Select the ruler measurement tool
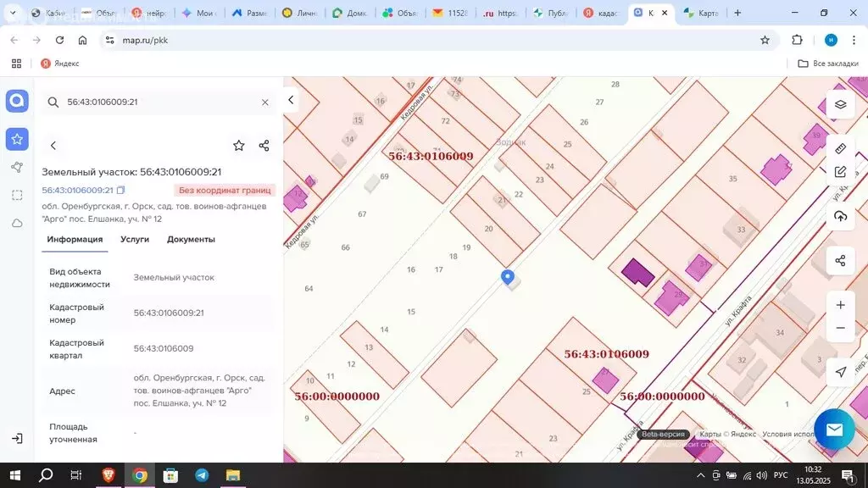Image resolution: width=868 pixels, height=488 pixels. pos(840,148)
